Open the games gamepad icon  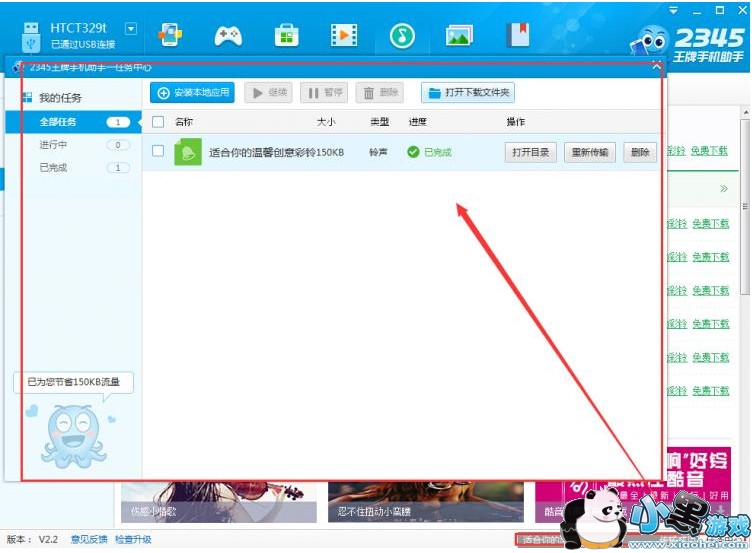point(228,35)
